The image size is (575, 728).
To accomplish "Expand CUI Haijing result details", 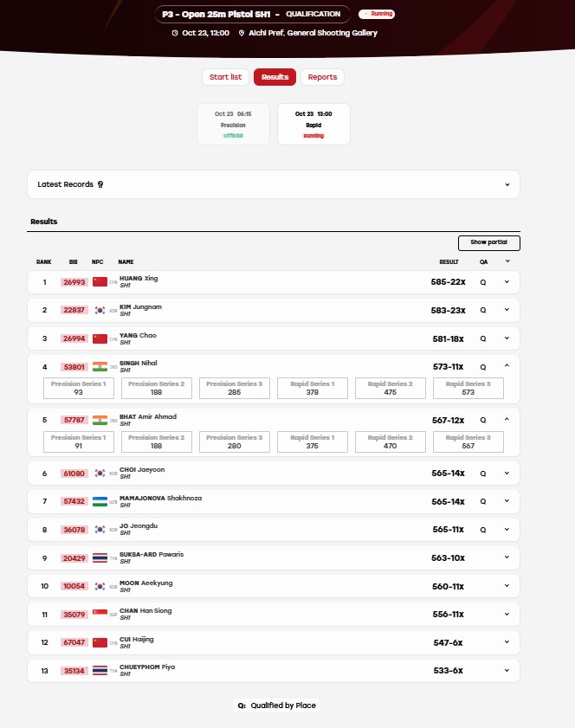I will click(x=507, y=641).
